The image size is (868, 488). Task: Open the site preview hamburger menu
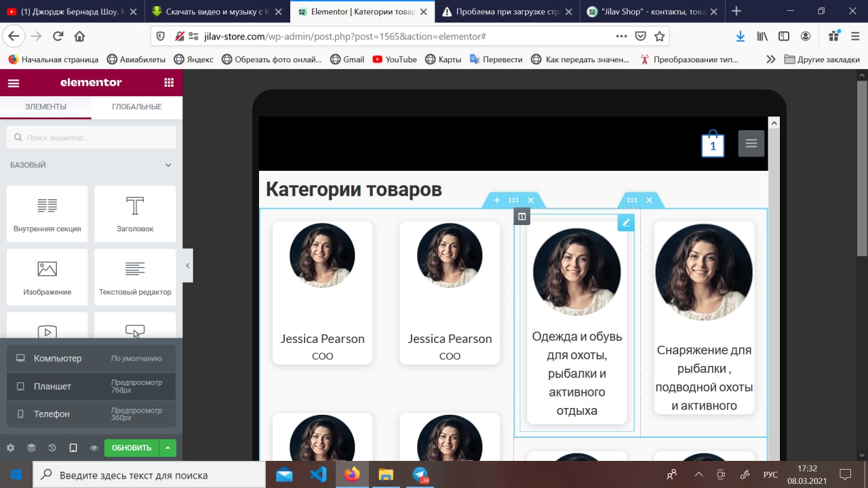751,143
